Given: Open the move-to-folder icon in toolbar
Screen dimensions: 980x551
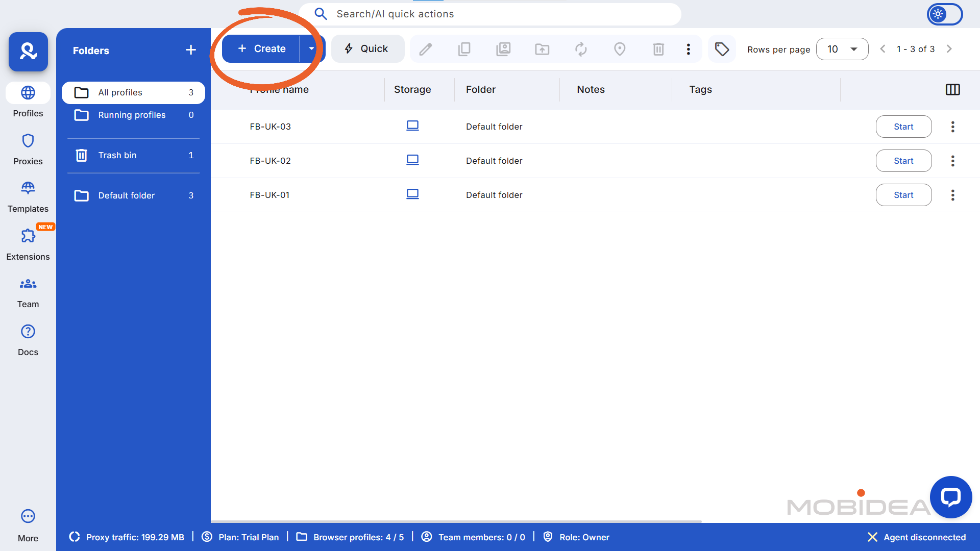Looking at the screenshot, I should (542, 49).
